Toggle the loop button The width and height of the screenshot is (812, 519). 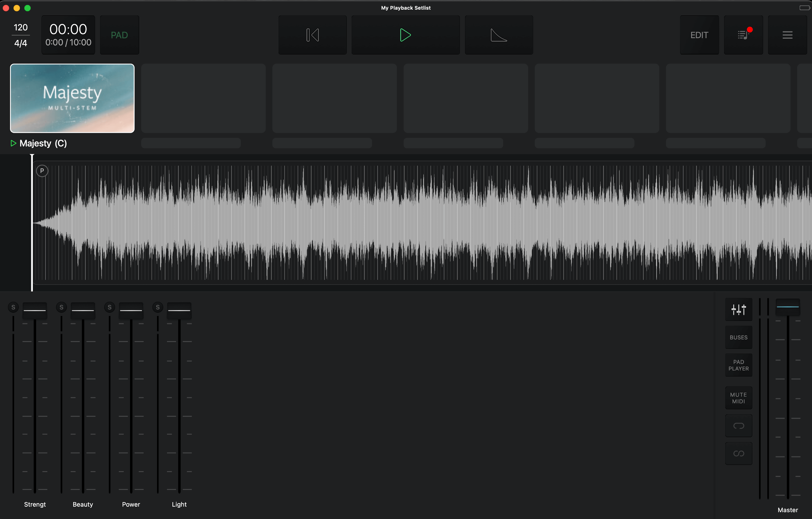coord(738,426)
